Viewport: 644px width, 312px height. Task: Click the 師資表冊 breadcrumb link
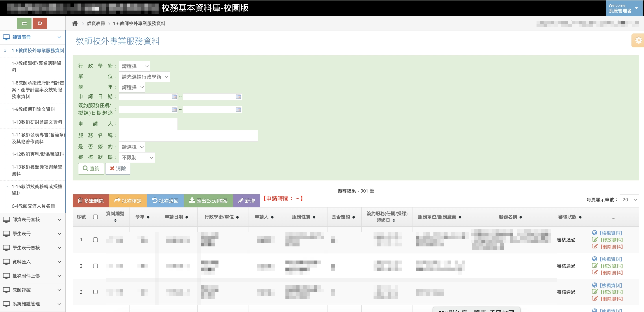click(96, 24)
